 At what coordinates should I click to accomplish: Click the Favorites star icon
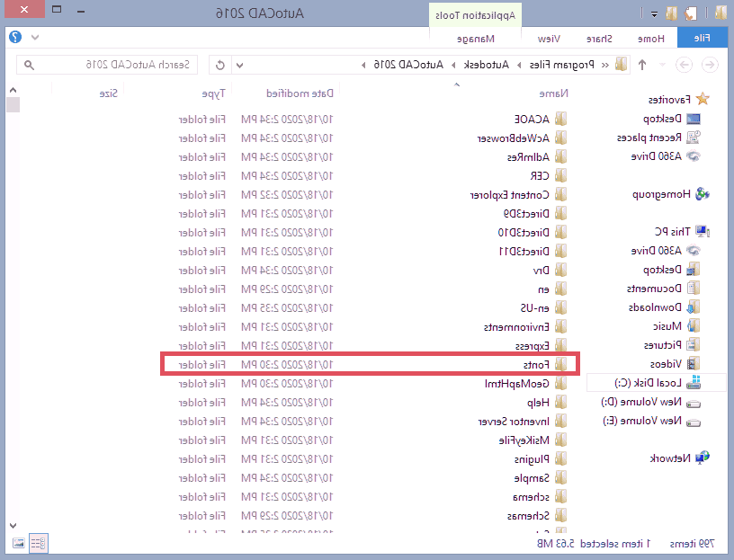(703, 99)
